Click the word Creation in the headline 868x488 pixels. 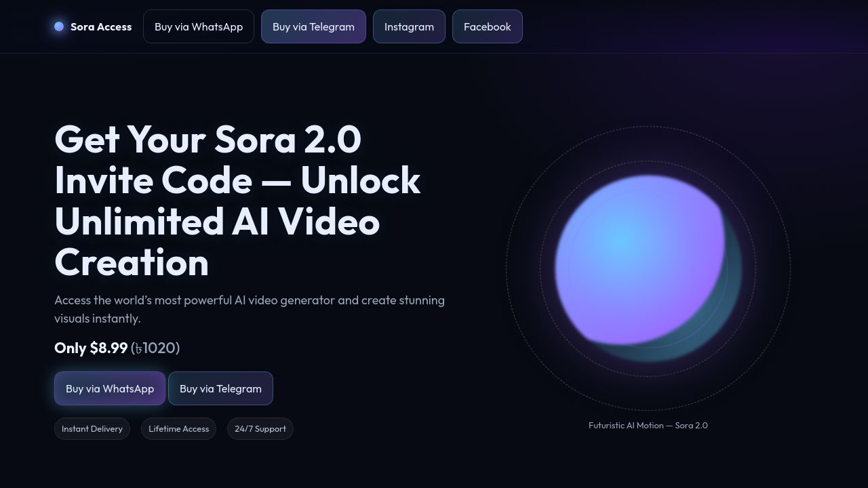tap(132, 262)
